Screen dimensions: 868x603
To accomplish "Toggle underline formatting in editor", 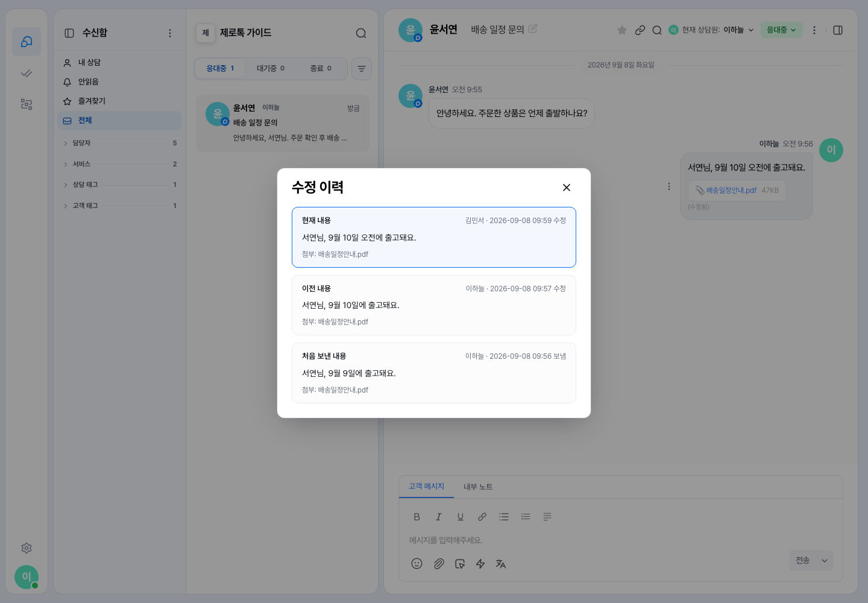I will point(461,517).
